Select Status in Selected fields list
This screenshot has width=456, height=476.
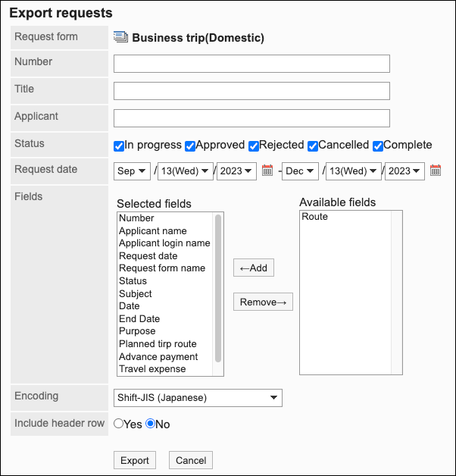click(133, 280)
